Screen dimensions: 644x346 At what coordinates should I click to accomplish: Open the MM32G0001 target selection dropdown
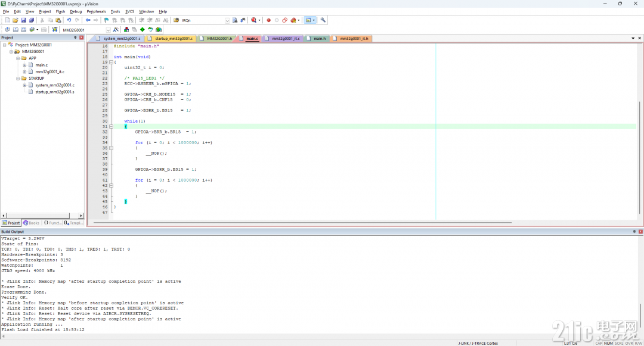tap(108, 30)
